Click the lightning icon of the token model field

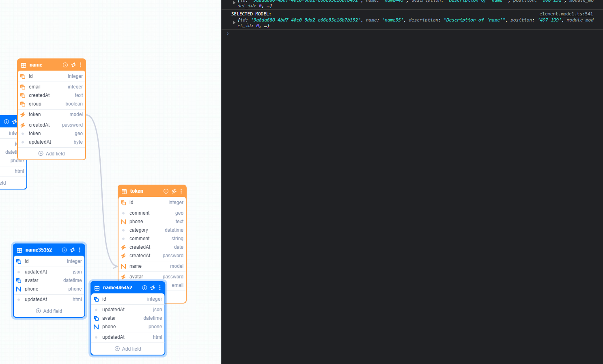tap(23, 114)
